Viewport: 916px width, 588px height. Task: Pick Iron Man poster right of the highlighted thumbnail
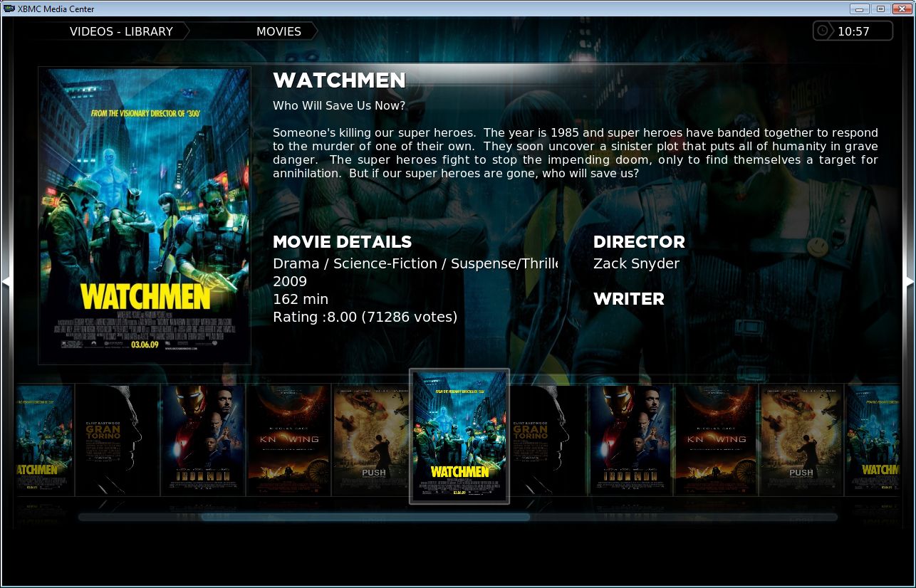(630, 439)
